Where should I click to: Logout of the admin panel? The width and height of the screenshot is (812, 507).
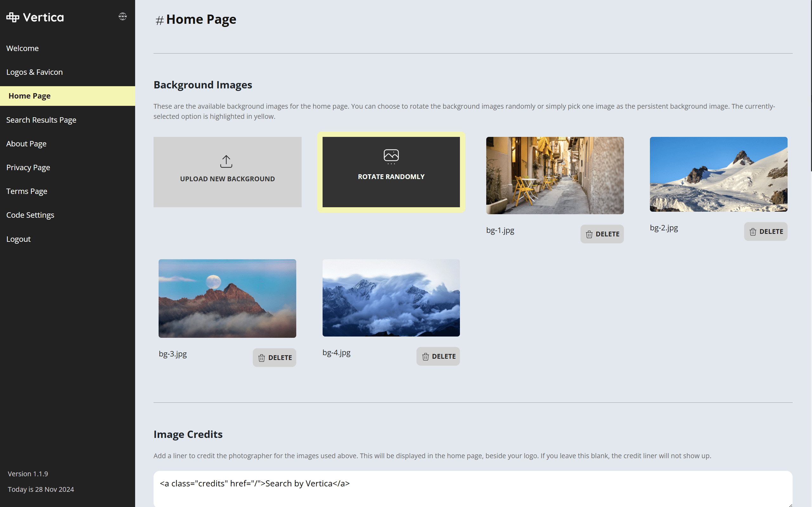click(18, 239)
